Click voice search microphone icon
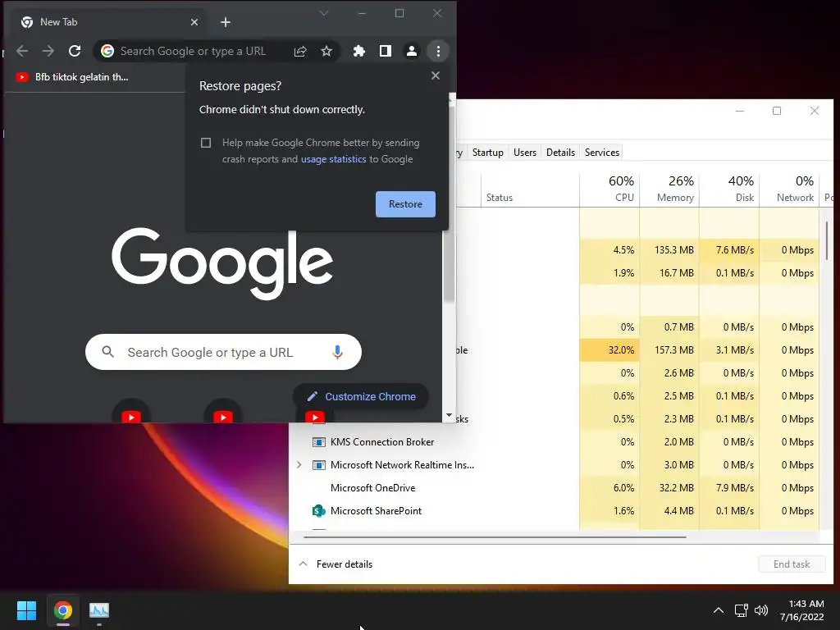 [337, 352]
